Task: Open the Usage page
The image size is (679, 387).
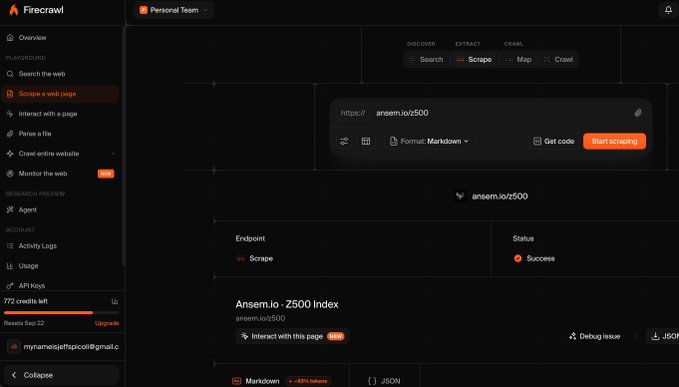Action: [60, 266]
